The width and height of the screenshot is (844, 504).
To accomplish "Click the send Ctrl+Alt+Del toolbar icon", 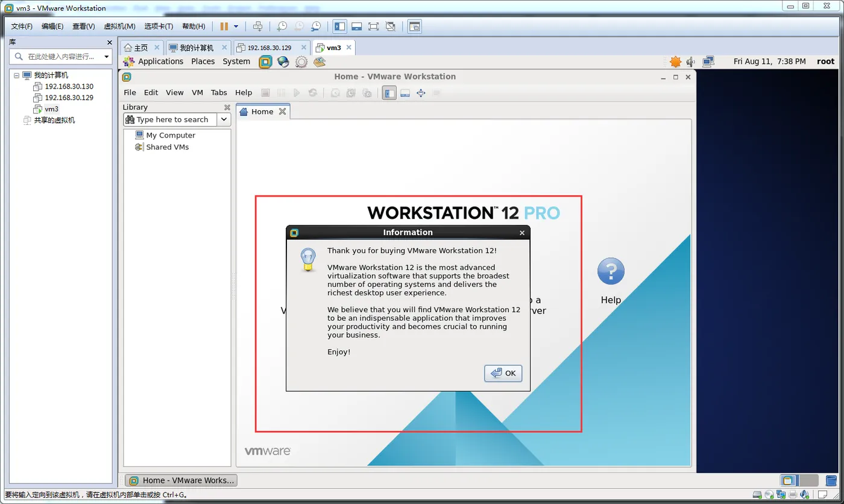I will coord(257,27).
